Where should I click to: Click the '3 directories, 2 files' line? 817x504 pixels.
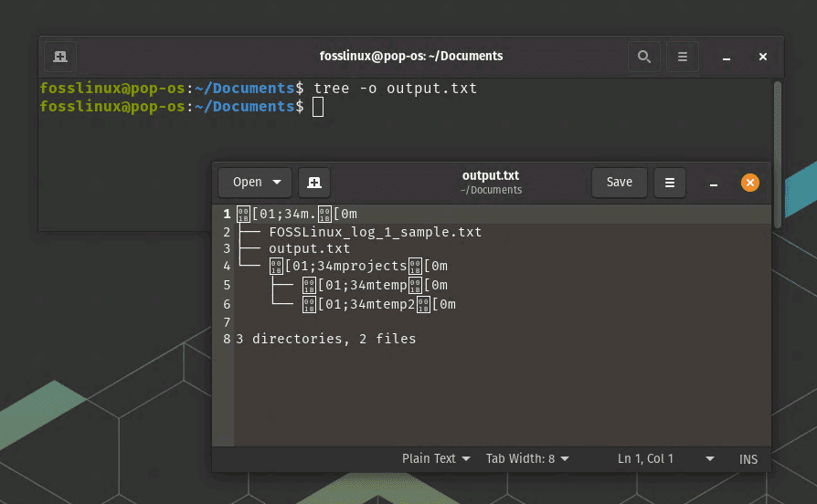coord(326,339)
